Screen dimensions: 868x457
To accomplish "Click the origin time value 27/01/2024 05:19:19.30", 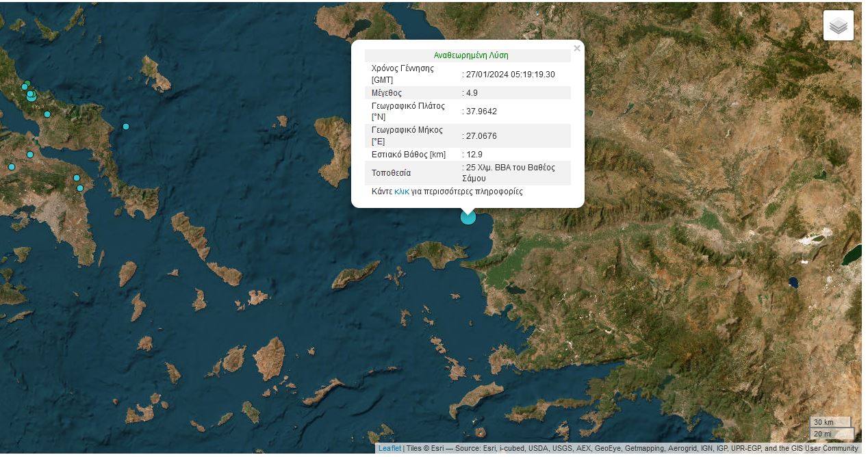I will click(510, 75).
